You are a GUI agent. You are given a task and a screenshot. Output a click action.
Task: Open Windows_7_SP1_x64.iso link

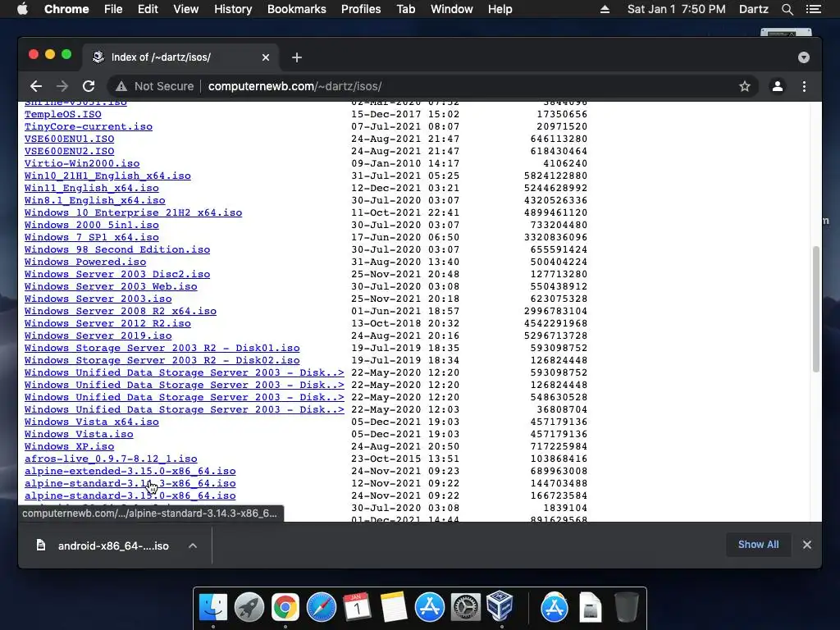92,237
